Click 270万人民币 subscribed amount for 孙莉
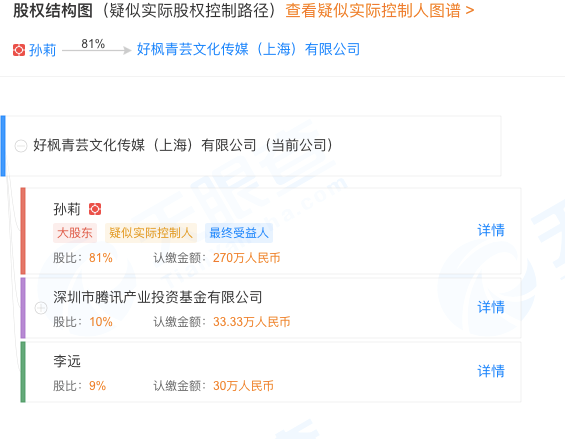 [x=246, y=258]
